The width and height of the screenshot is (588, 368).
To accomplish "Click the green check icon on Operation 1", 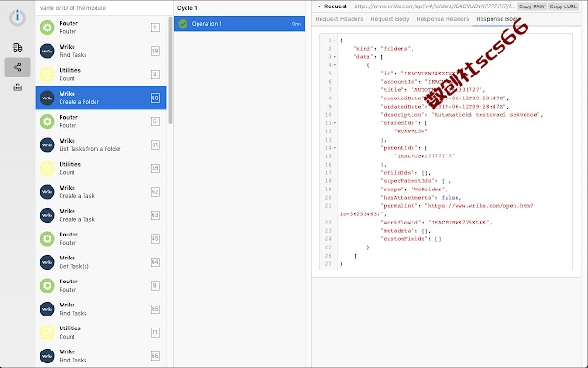I will tap(183, 24).
